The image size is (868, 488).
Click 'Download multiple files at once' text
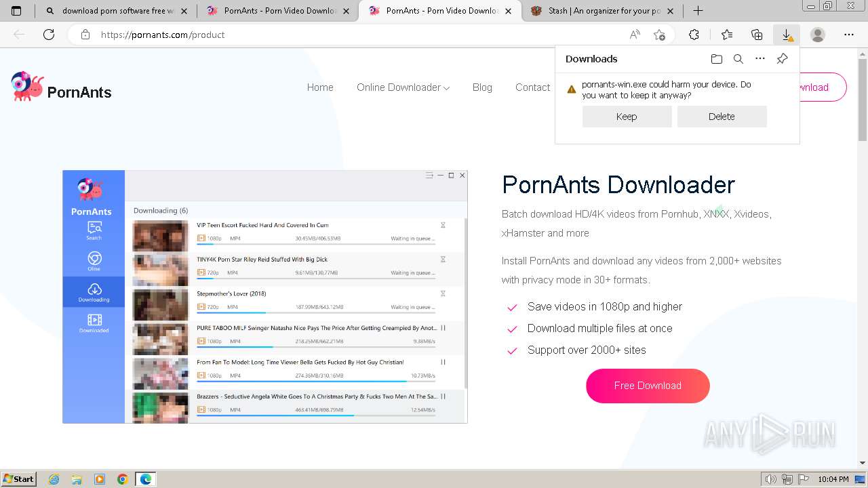[600, 328]
